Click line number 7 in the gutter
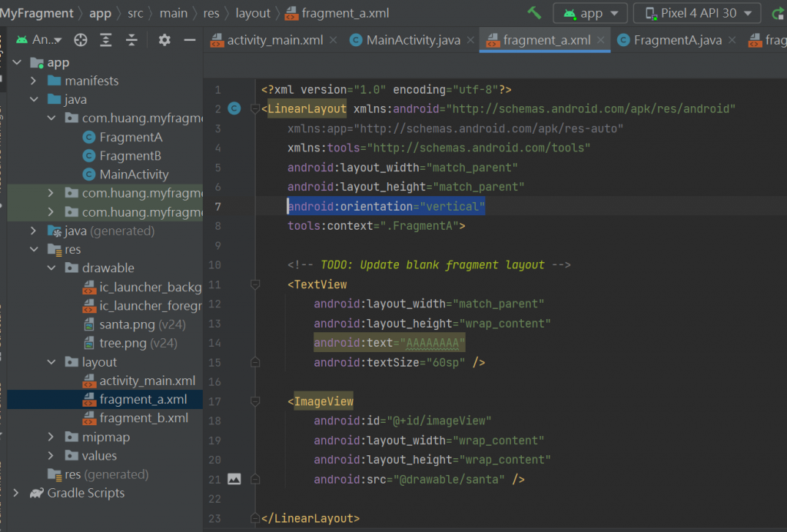Screen dimensions: 787x532 [x=218, y=206]
